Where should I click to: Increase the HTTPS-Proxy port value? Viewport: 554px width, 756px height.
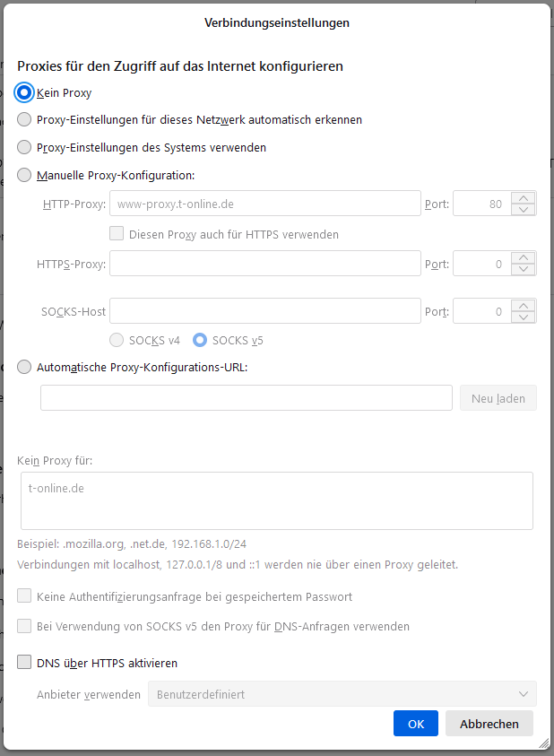[x=524, y=258]
